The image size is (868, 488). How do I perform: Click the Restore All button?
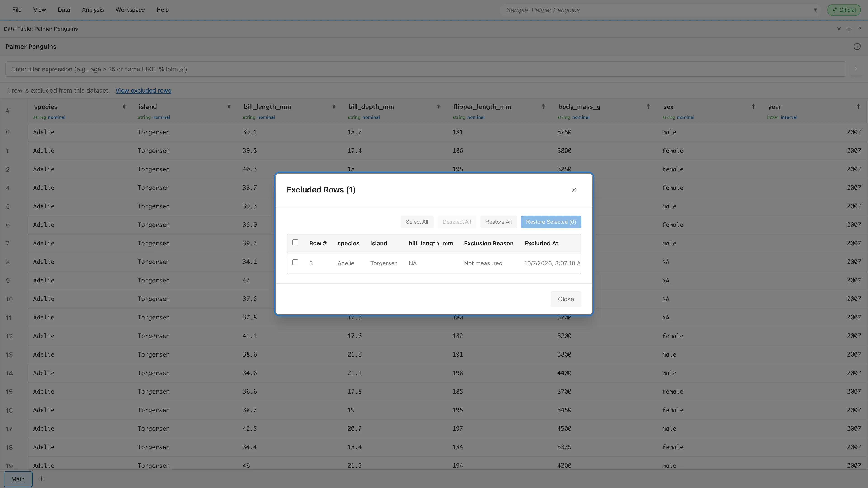[498, 222]
